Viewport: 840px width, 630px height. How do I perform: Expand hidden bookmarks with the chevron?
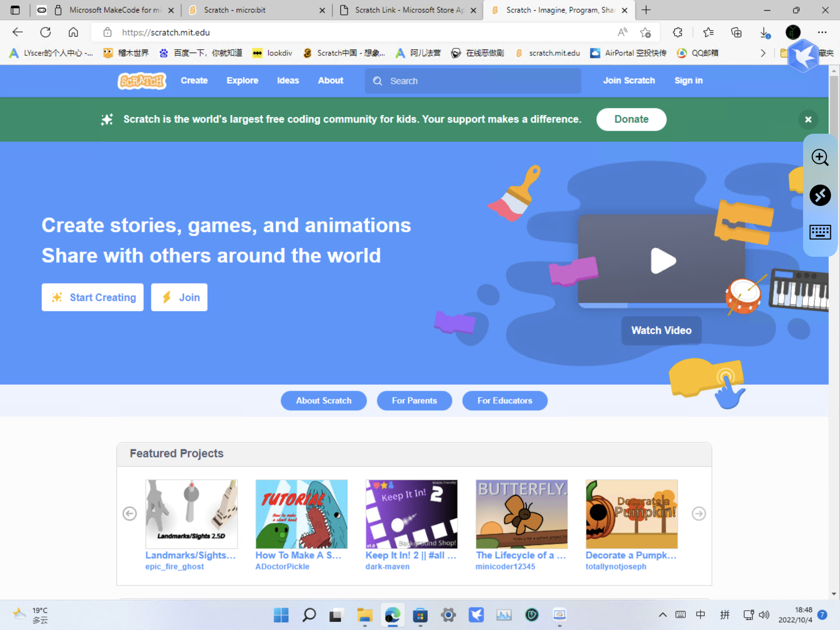(x=763, y=53)
